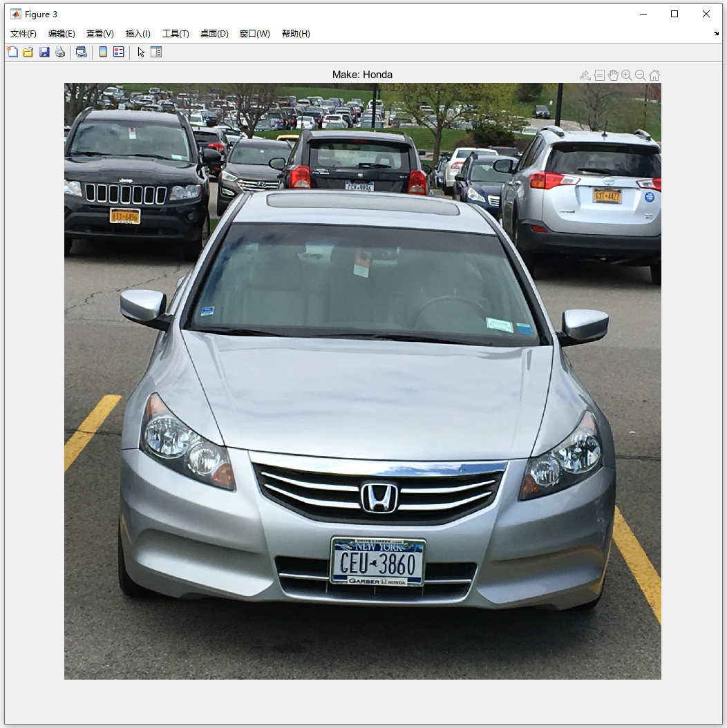The width and height of the screenshot is (727, 728).
Task: Save the figure using the floppy disk icon
Action: tap(44, 52)
